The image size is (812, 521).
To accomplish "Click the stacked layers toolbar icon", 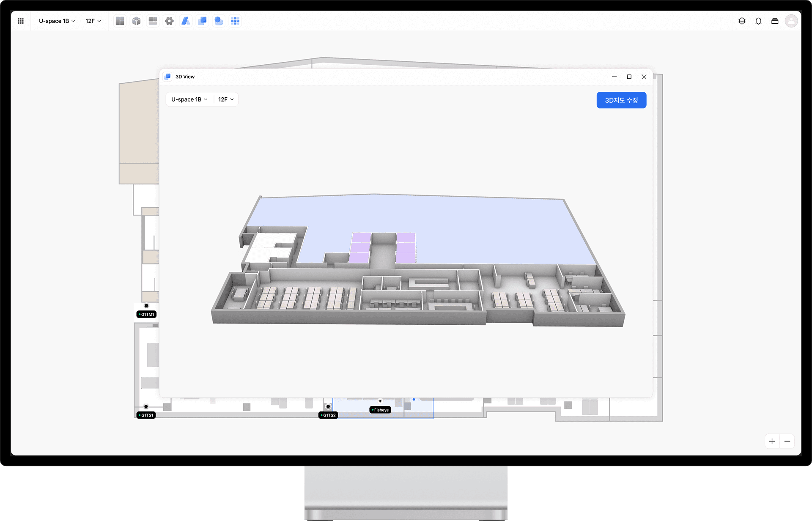I will [x=203, y=21].
